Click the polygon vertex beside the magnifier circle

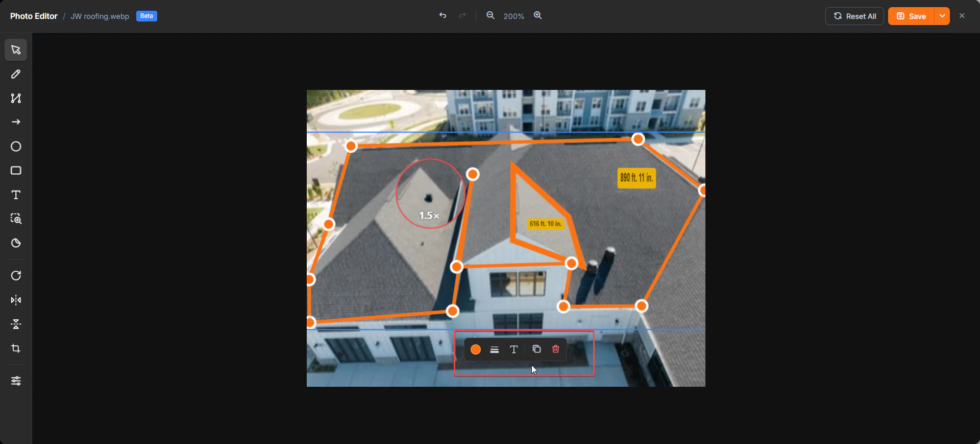[x=473, y=174]
